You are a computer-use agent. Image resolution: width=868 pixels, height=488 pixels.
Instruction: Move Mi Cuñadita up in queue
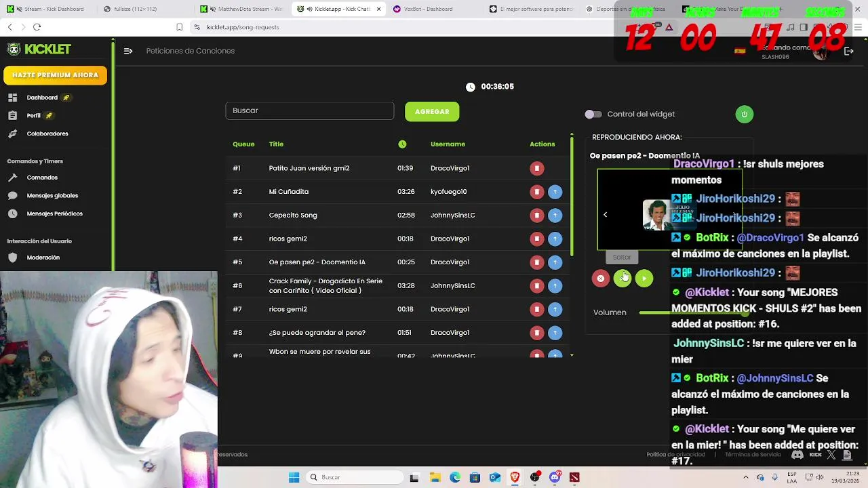pos(555,192)
